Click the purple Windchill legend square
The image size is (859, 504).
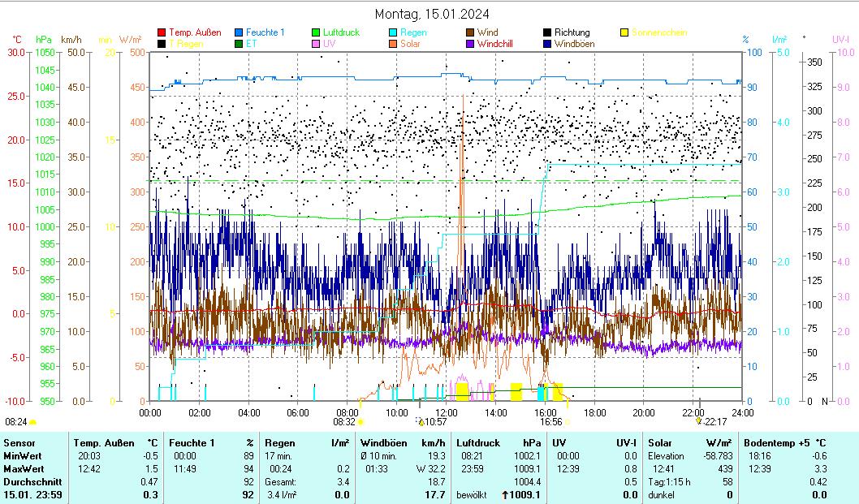(470, 44)
